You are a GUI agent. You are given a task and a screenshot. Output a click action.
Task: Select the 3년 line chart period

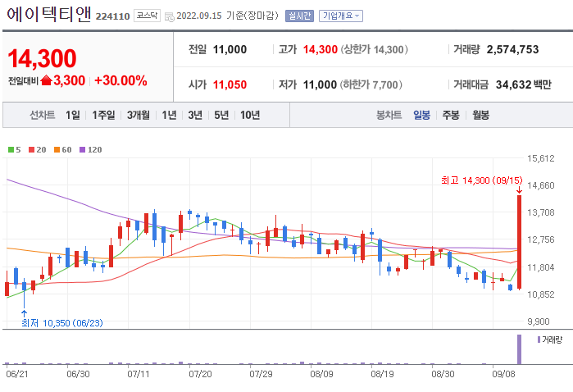pyautogui.click(x=195, y=115)
